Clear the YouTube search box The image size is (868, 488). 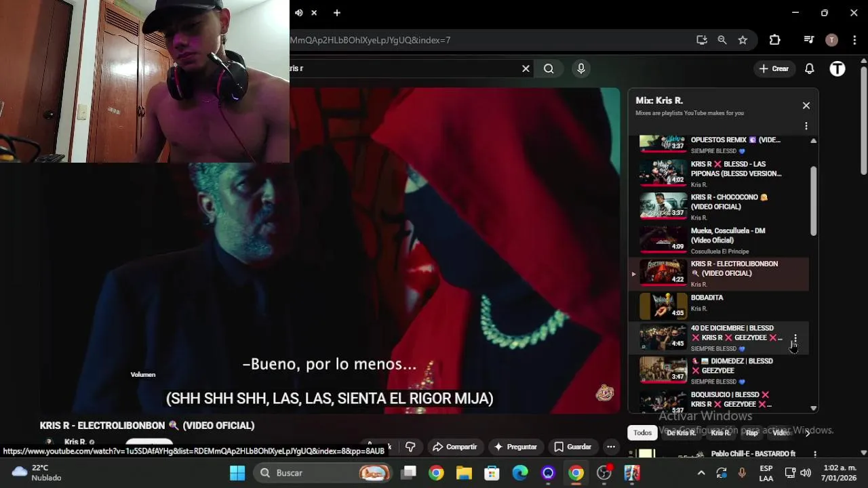(x=526, y=68)
